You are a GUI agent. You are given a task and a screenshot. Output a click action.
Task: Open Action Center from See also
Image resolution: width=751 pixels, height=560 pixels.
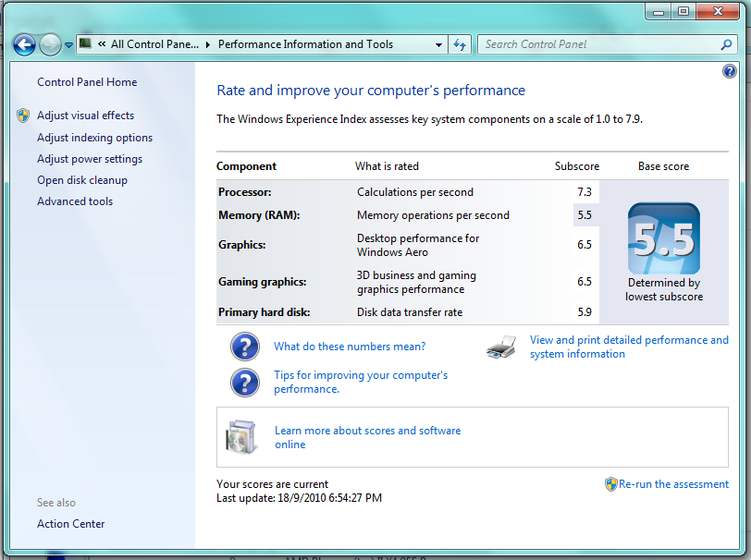pos(70,524)
